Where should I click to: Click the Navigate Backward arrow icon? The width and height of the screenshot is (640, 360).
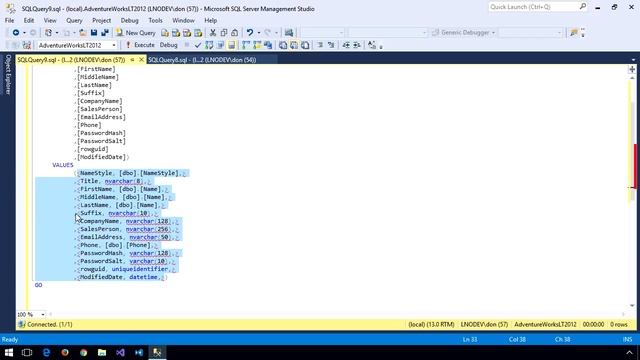pyautogui.click(x=16, y=33)
